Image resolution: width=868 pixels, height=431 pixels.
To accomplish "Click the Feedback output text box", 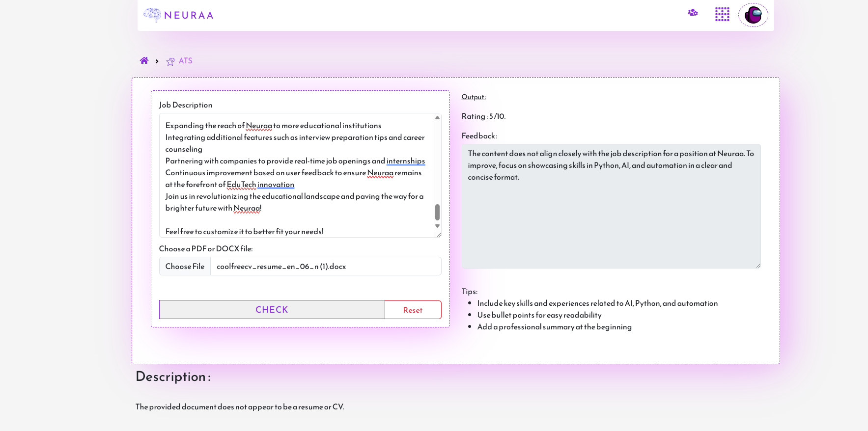I will point(611,206).
